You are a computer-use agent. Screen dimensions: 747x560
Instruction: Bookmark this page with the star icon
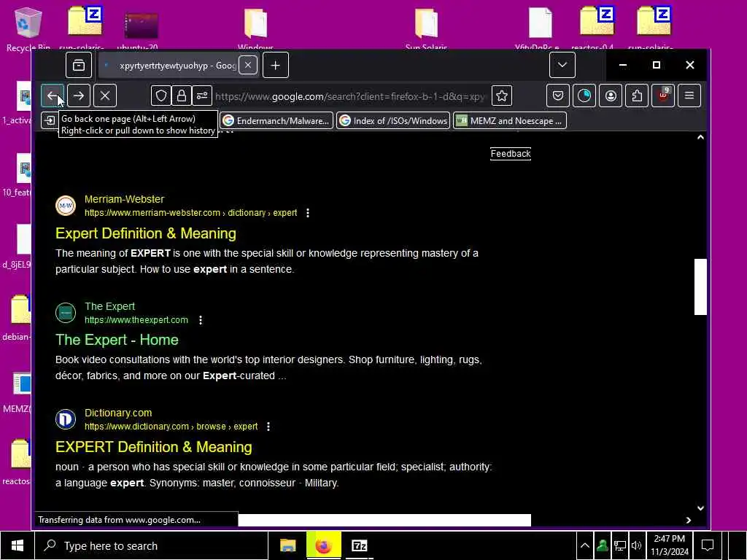(502, 96)
